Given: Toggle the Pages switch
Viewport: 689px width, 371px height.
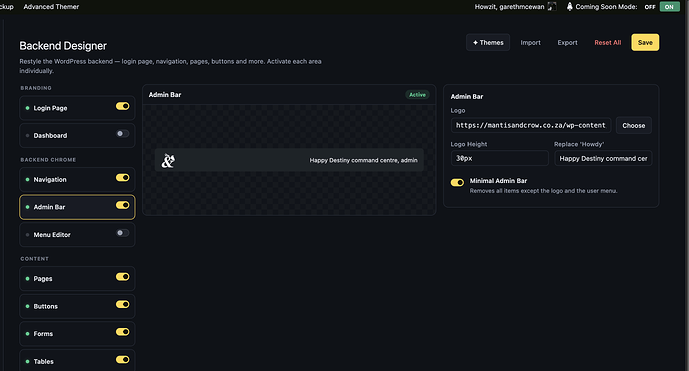Looking at the screenshot, I should tap(123, 277).
